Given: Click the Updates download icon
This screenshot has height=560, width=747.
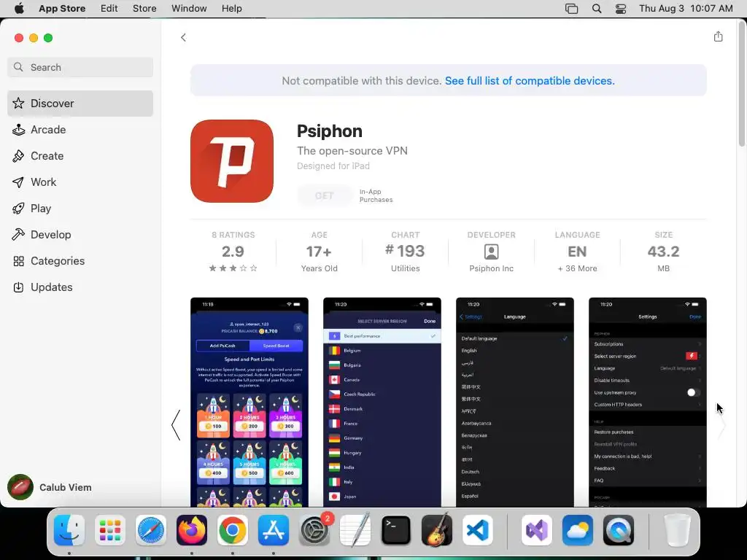Looking at the screenshot, I should click(18, 287).
